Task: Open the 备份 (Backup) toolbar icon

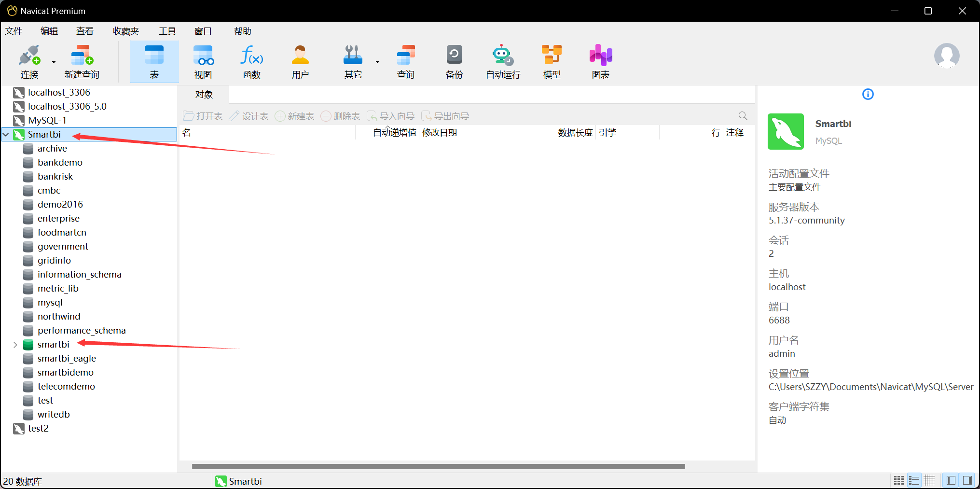Action: point(454,62)
